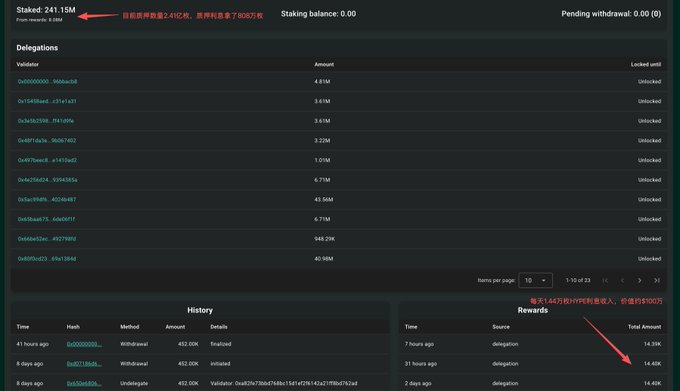This screenshot has width=680, height=391.
Task: Click the Validator column header
Action: (27, 64)
